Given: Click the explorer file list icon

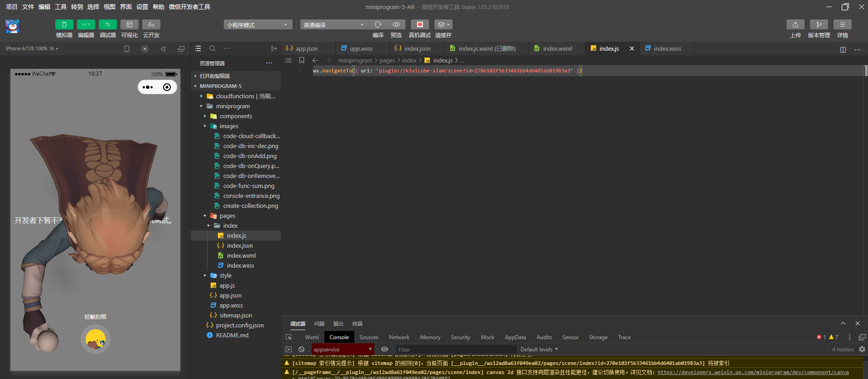Looking at the screenshot, I should pos(198,48).
